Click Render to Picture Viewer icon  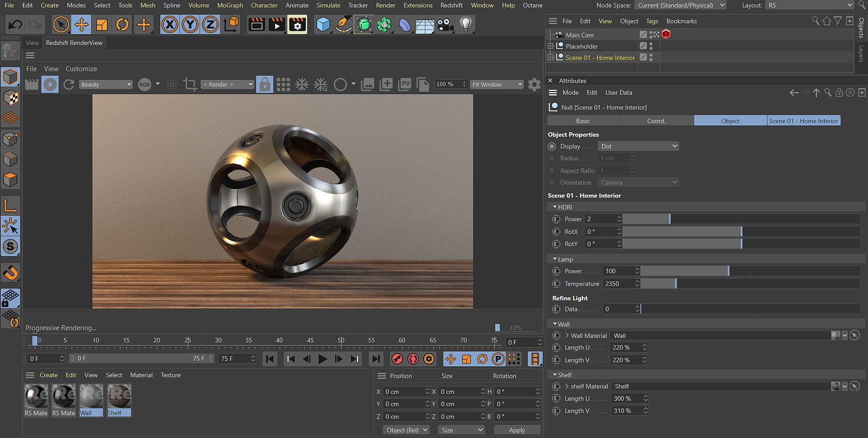277,24
